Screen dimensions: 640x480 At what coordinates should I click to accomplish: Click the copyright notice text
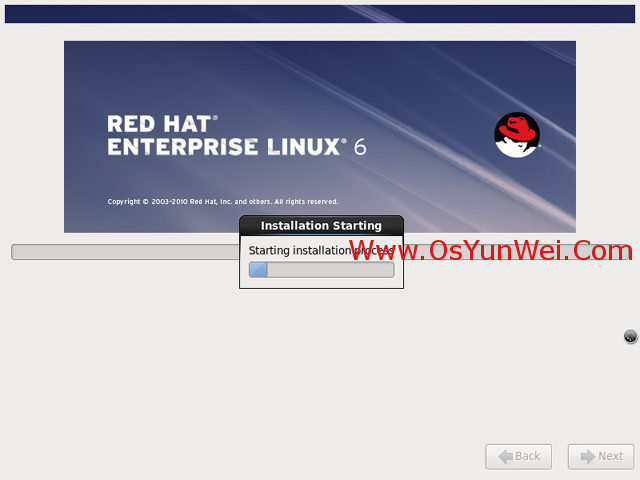[x=223, y=202]
